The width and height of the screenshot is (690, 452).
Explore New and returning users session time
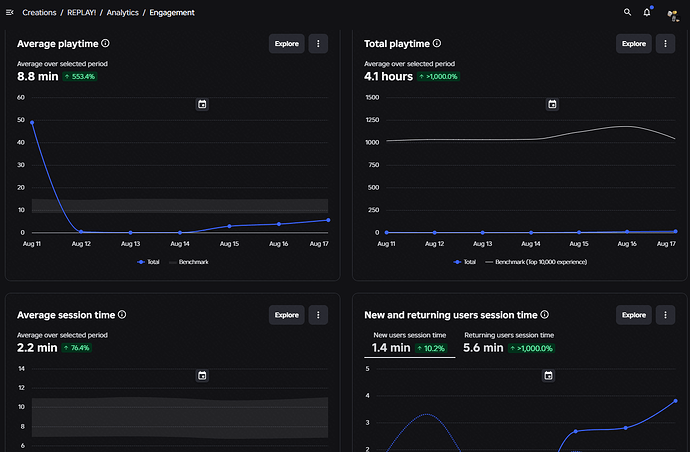(634, 315)
